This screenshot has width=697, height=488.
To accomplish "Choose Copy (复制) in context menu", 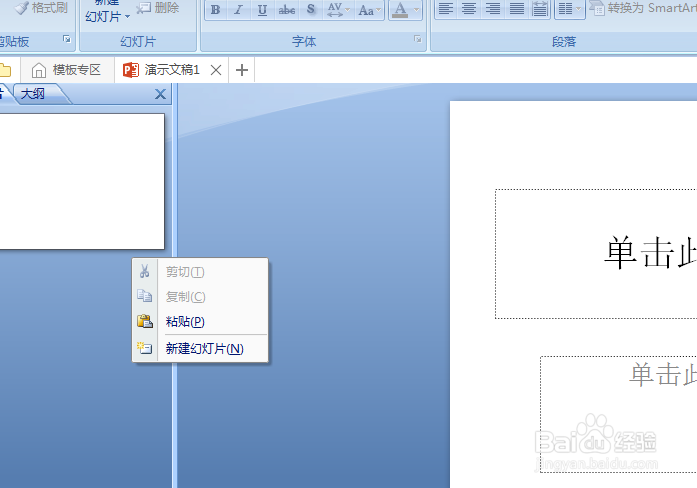I will click(x=200, y=296).
